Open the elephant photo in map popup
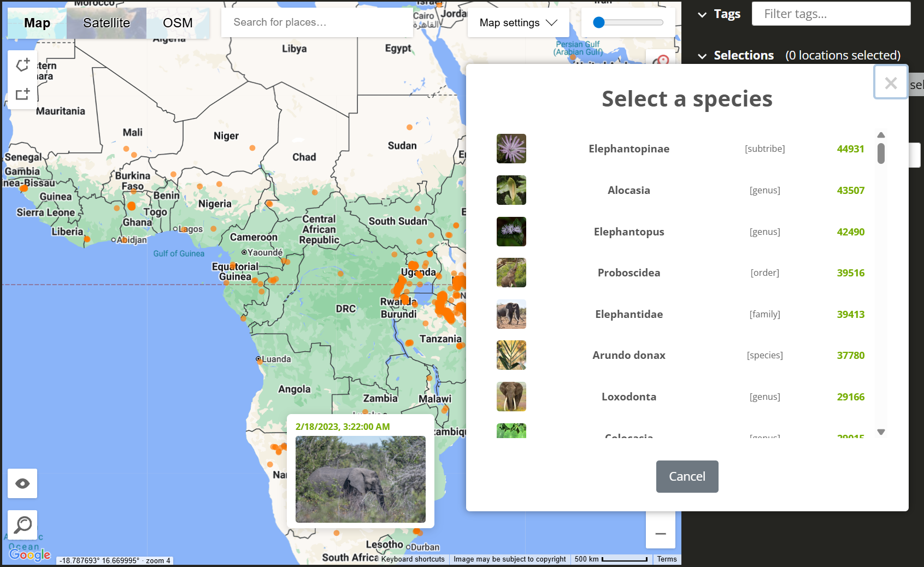The image size is (924, 567). point(361,479)
